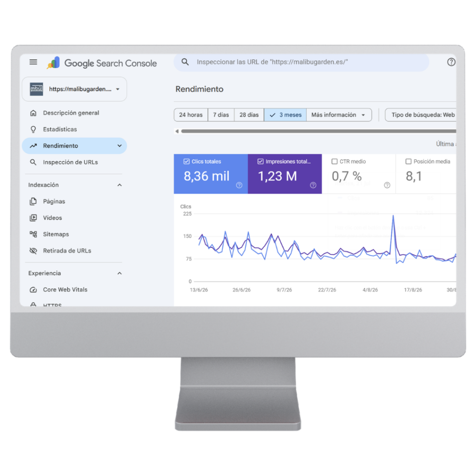This screenshot has height=476, width=476.
Task: Click the help icon on CTR medio card
Action: coord(387,185)
